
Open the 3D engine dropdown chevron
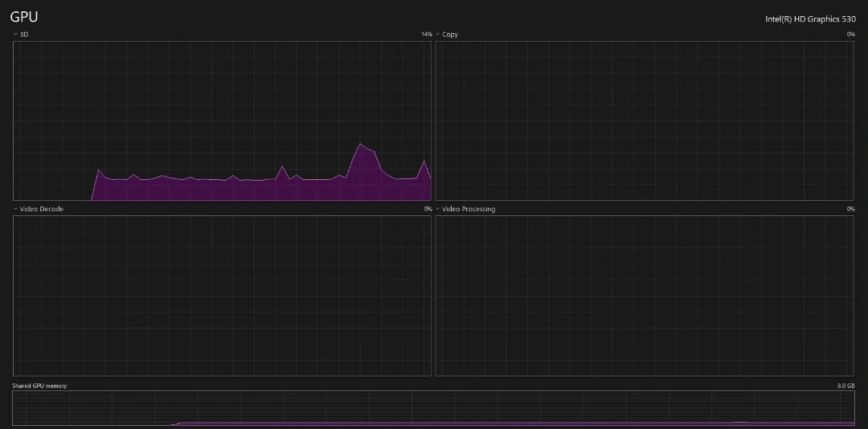(15, 35)
